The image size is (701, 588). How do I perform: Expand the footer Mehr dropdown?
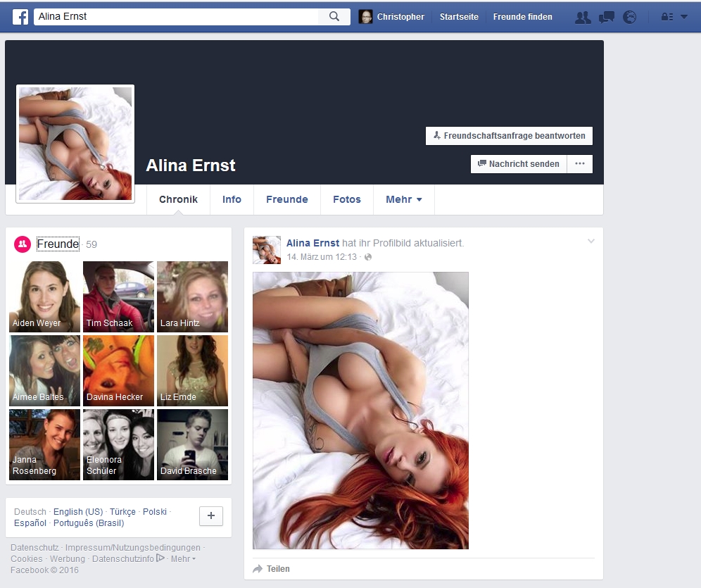(x=183, y=558)
